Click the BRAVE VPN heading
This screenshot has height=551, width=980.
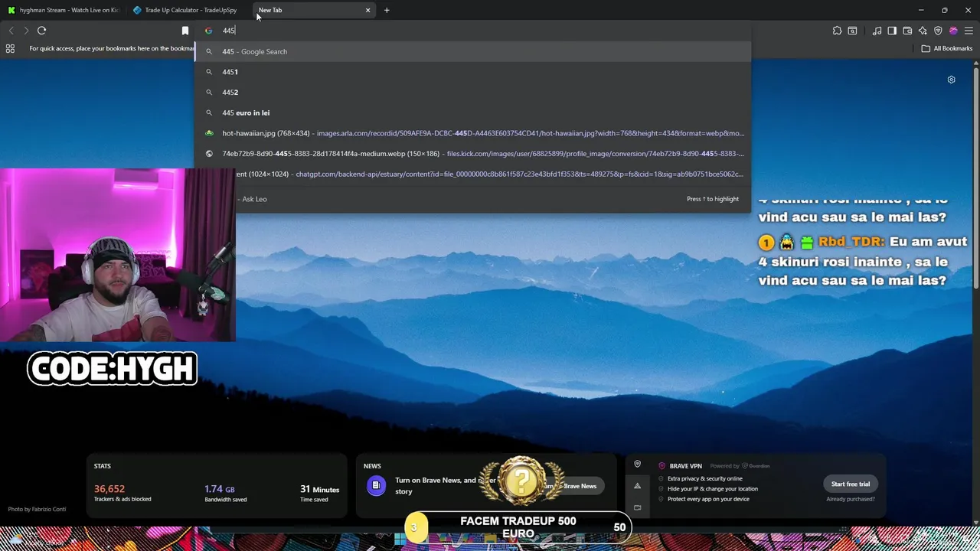coord(685,465)
